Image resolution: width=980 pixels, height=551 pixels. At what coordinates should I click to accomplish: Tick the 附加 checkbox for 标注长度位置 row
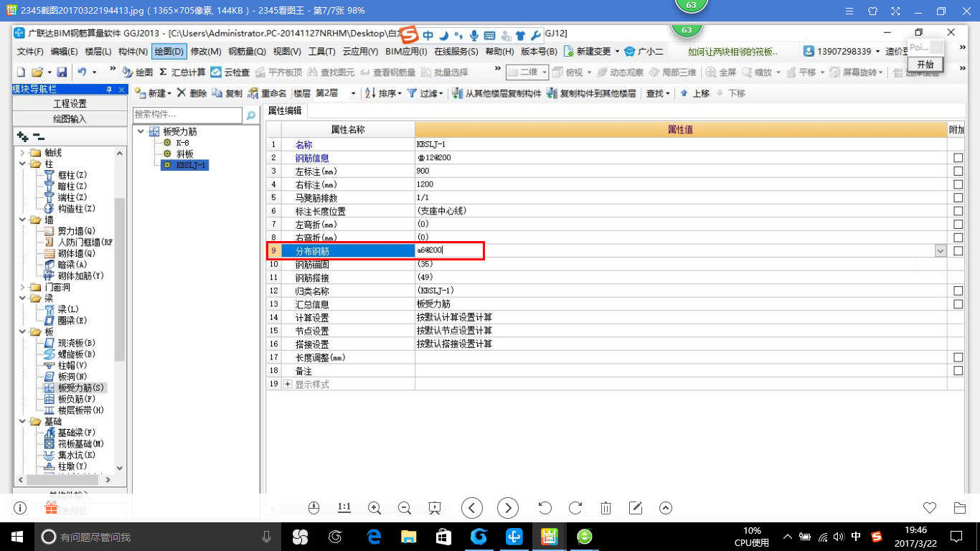958,211
